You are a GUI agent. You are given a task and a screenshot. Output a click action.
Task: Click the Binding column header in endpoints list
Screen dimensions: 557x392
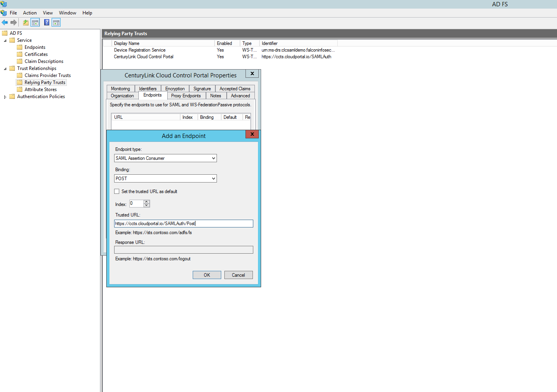tap(210, 117)
